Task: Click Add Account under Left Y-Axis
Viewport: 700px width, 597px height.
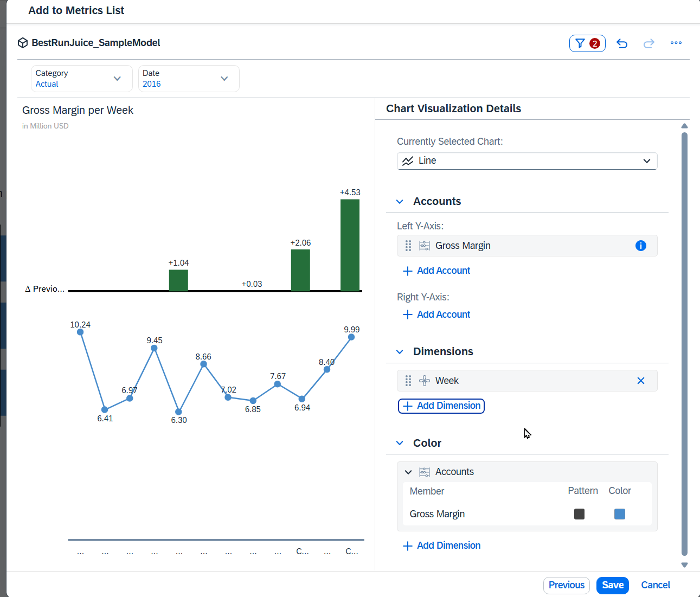Action: [437, 271]
